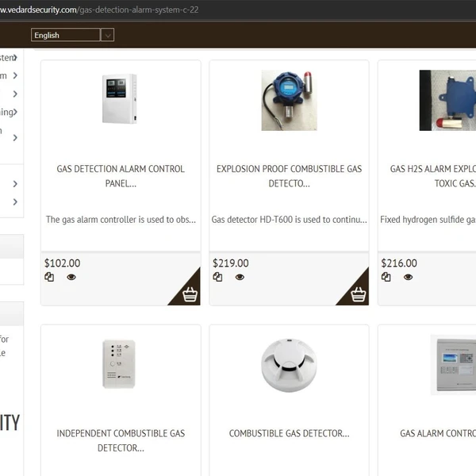Click the $216.00 price text

tap(399, 263)
